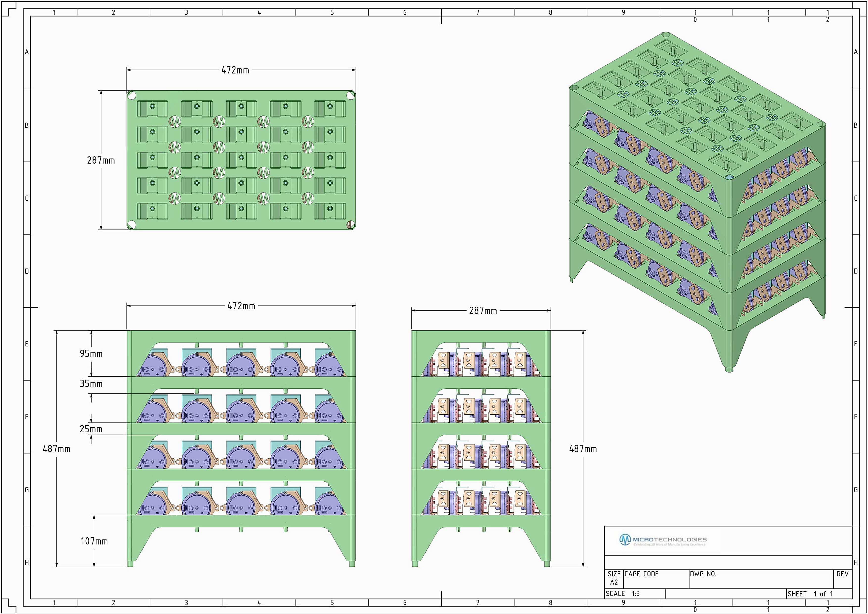Click the REV field in title block
Image resolution: width=868 pixels, height=614 pixels.
[842, 579]
